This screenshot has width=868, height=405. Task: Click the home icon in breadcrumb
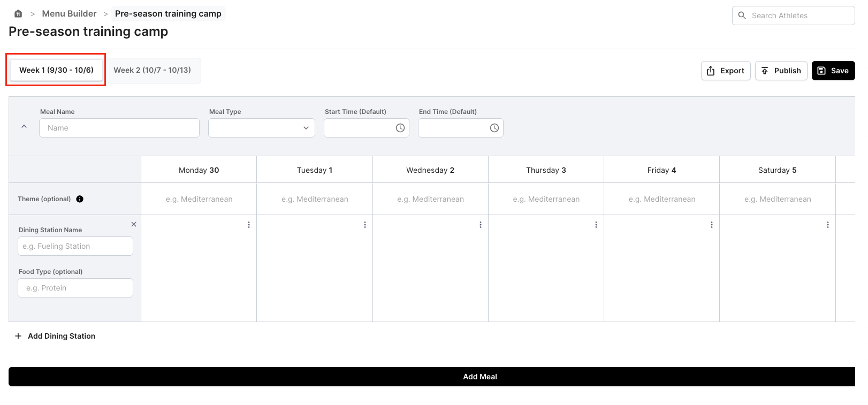point(18,14)
